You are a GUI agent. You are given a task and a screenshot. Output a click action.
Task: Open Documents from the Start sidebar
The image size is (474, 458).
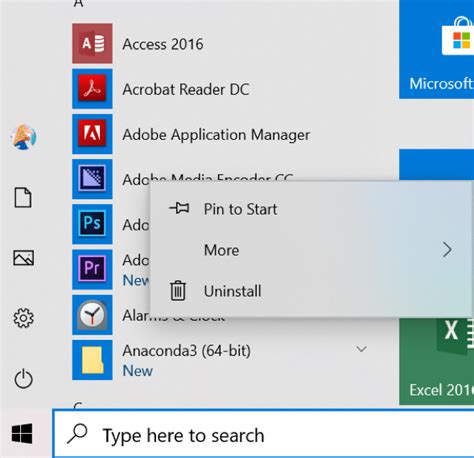pos(23,197)
